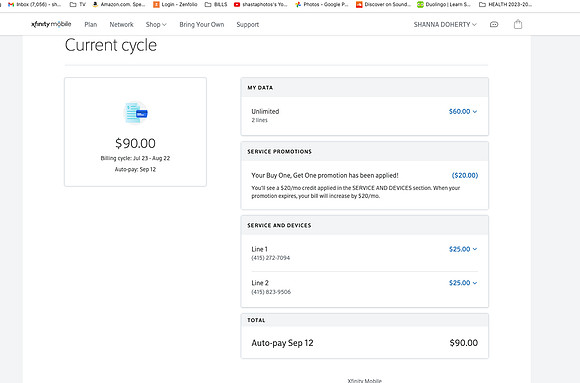Screen dimensions: 580x383
Task: Go to the Network page
Action: (121, 24)
